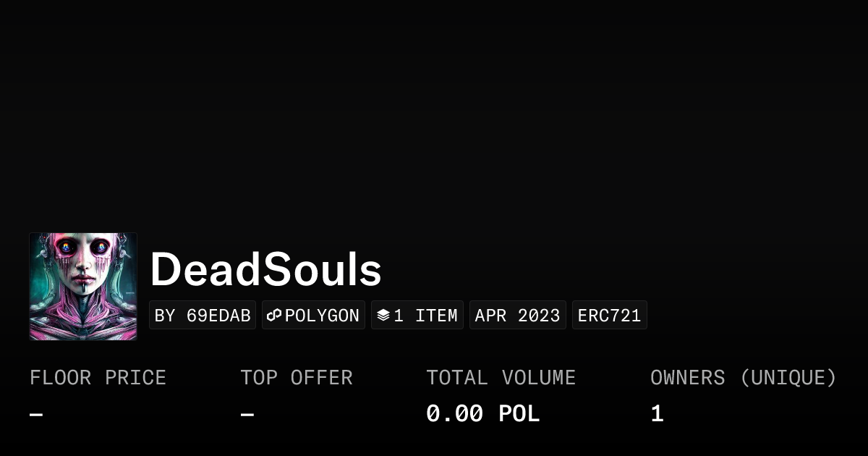This screenshot has height=456, width=868.
Task: Click the ERC721 token standard badge
Action: (x=609, y=315)
